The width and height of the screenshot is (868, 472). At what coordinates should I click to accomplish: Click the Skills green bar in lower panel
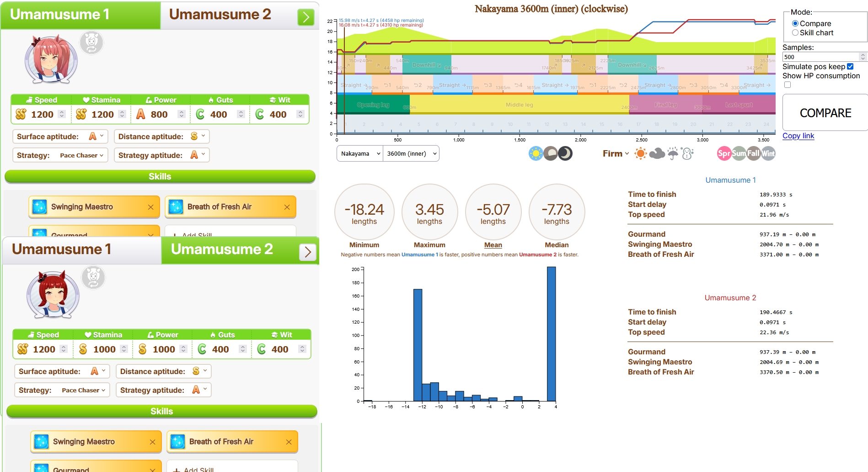[162, 411]
